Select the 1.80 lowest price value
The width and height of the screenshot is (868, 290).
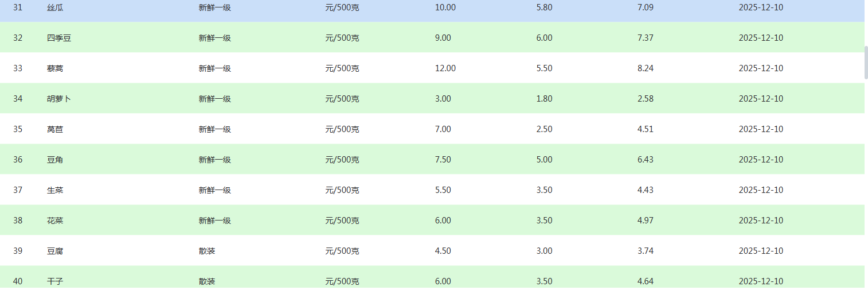(544, 99)
